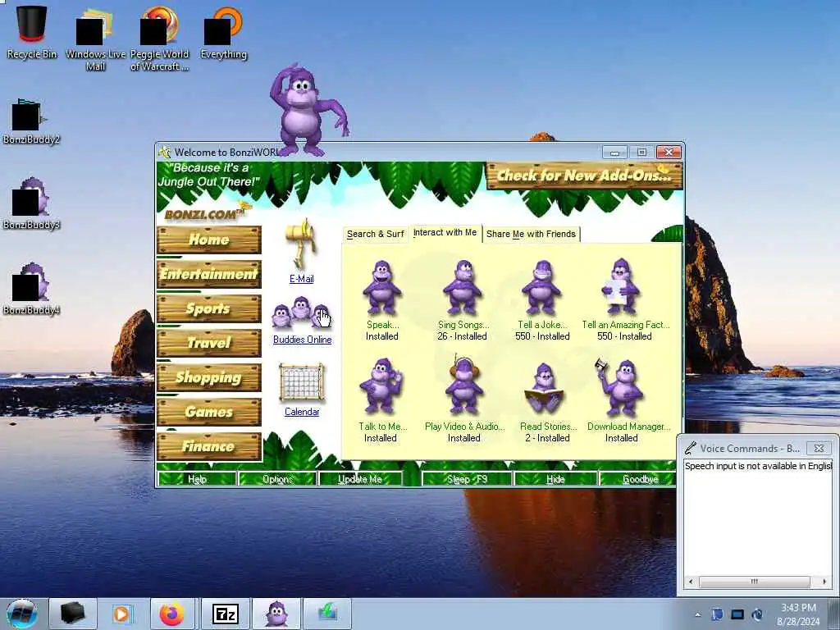
Task: Click the BonziBuddy taskbar button
Action: click(x=276, y=614)
